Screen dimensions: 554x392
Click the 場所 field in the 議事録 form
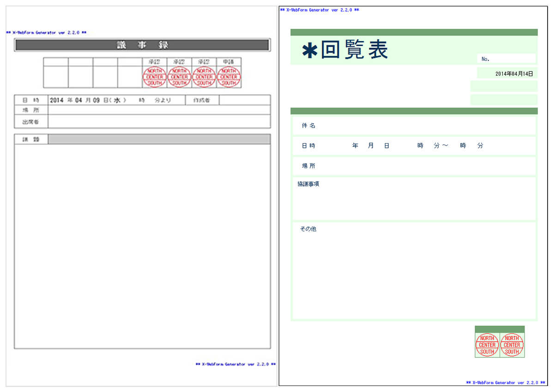coord(159,110)
